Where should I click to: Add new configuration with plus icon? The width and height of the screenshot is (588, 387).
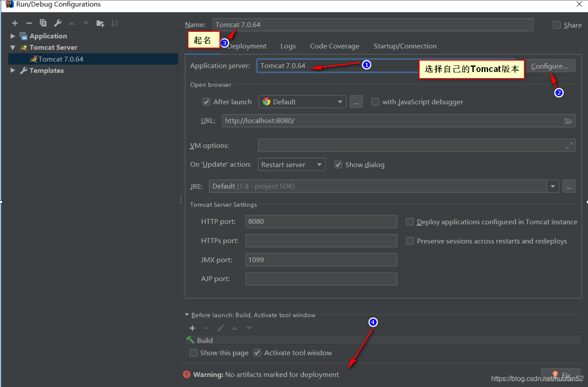pos(15,23)
